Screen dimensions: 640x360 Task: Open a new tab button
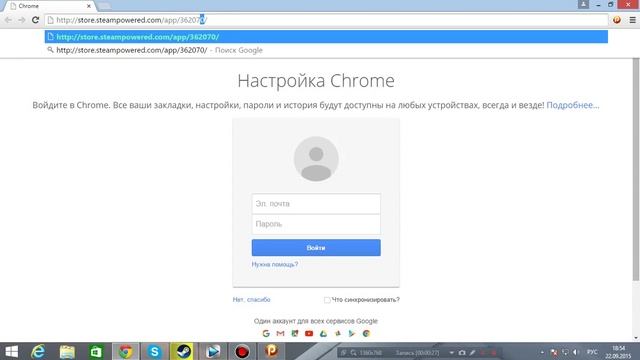tap(104, 6)
